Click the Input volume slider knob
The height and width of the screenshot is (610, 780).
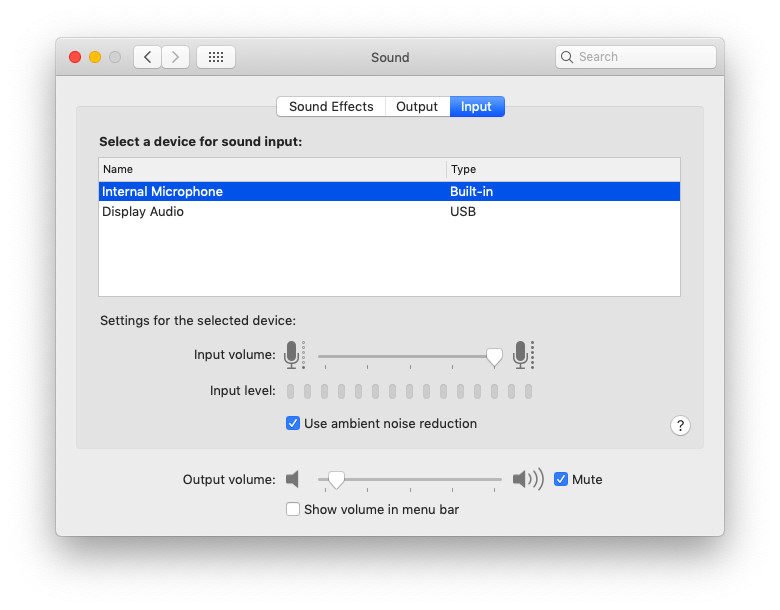pyautogui.click(x=494, y=355)
